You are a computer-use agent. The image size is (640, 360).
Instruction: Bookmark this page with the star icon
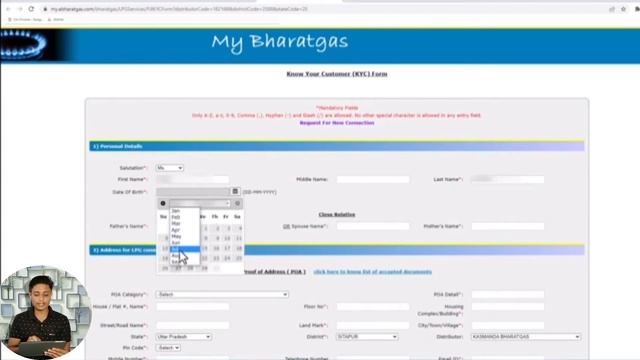pyautogui.click(x=623, y=9)
